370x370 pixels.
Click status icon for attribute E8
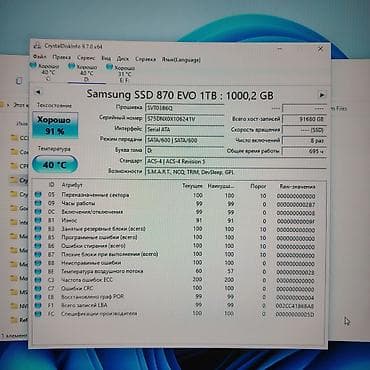pyautogui.click(x=38, y=297)
